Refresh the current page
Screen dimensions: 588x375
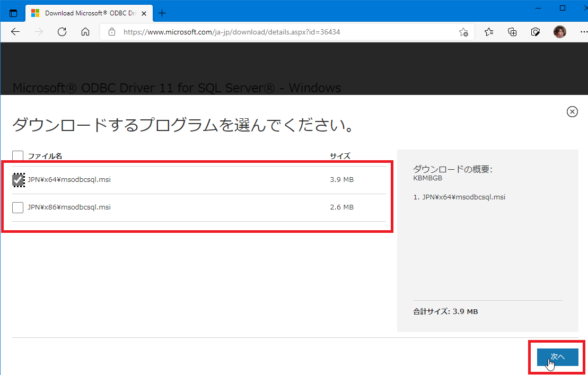point(62,32)
